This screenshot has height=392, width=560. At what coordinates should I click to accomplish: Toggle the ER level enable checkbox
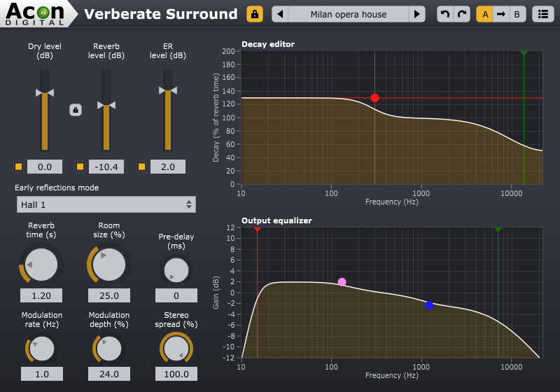142,167
